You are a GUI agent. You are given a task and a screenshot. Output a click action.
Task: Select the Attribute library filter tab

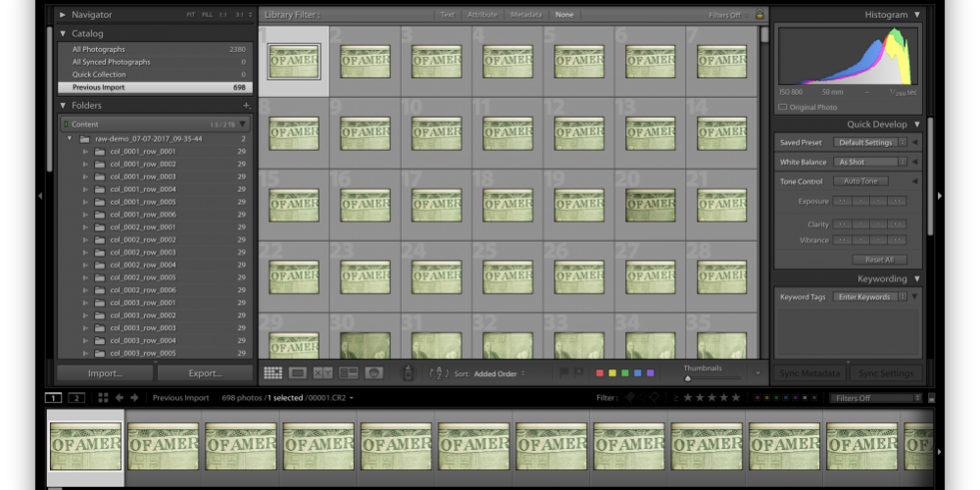[x=482, y=15]
